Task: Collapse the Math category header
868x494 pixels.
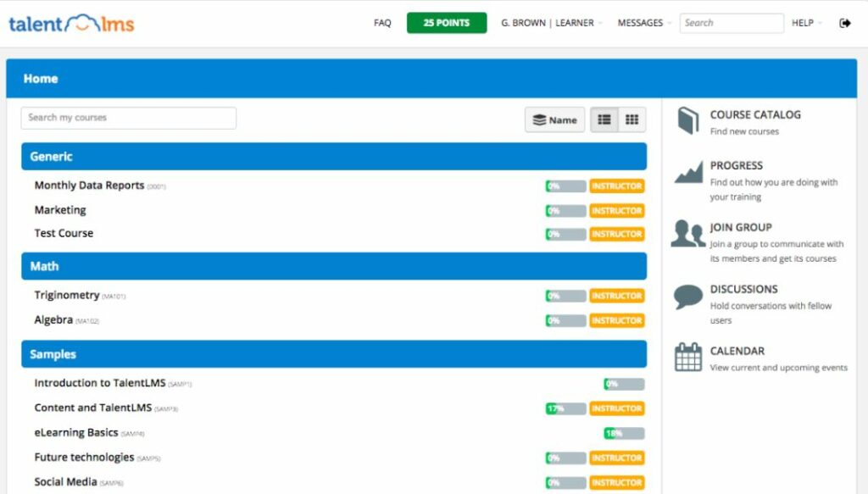Action: pos(334,266)
